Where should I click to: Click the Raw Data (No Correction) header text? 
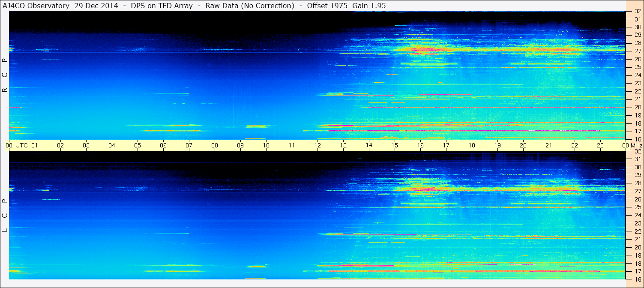tap(250, 6)
